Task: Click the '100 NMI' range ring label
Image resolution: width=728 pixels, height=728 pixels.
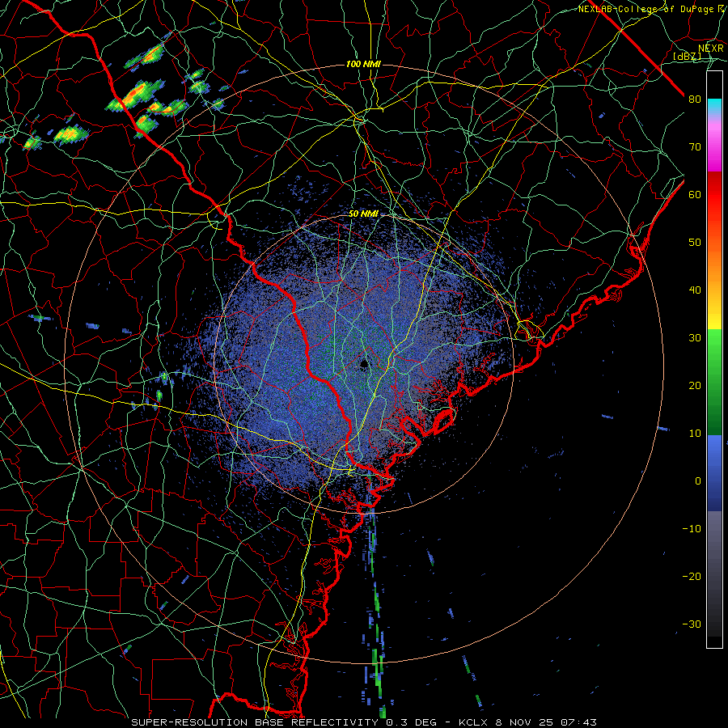Action: (363, 64)
